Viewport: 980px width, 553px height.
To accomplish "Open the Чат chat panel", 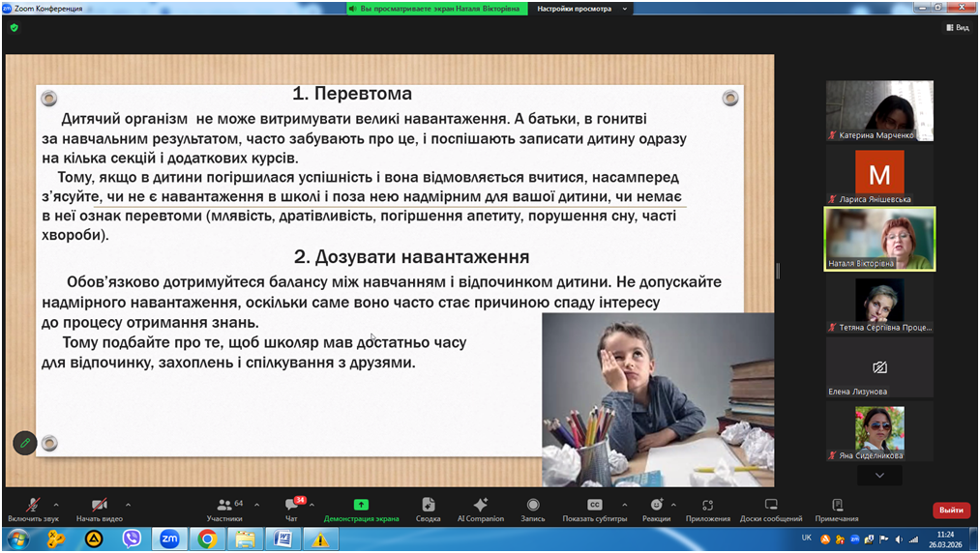I will tap(291, 509).
